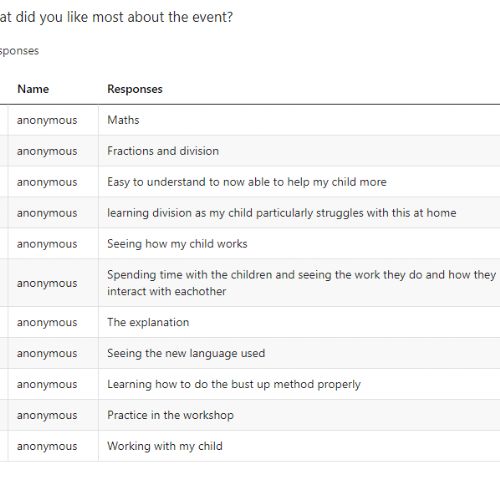500x500 pixels.
Task: Click anonymous name beside 'Maths'
Action: (x=47, y=120)
